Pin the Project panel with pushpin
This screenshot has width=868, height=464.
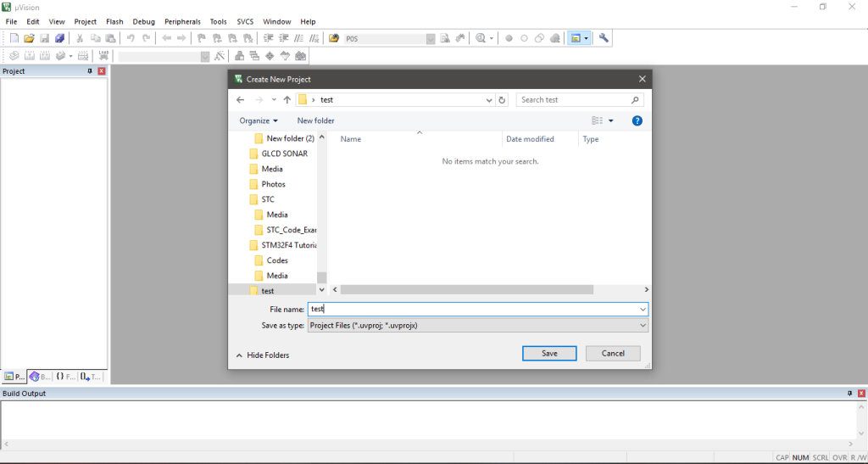pos(90,71)
